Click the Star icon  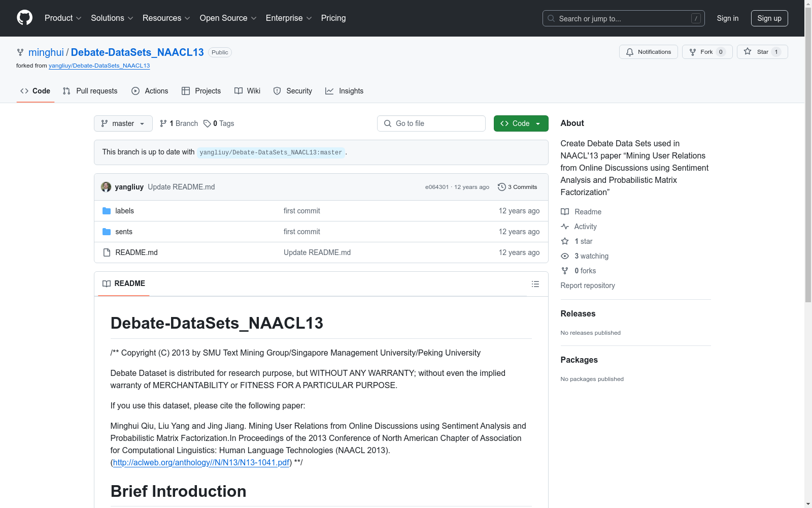coord(748,51)
